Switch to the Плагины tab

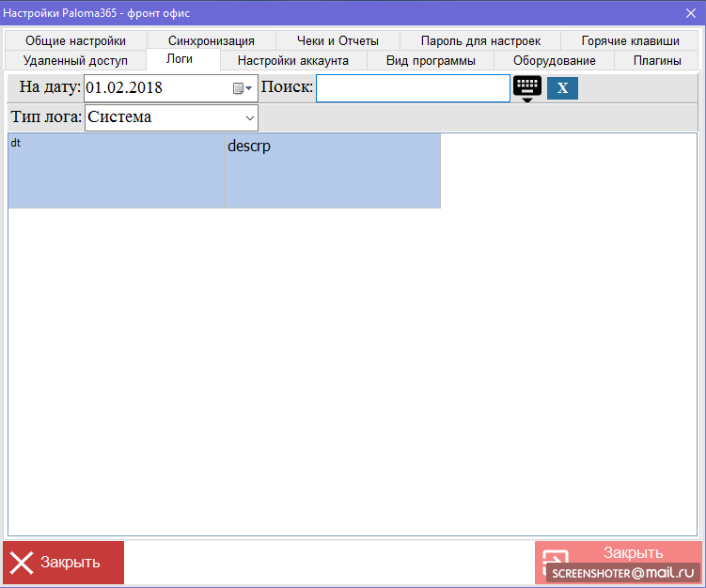[657, 60]
